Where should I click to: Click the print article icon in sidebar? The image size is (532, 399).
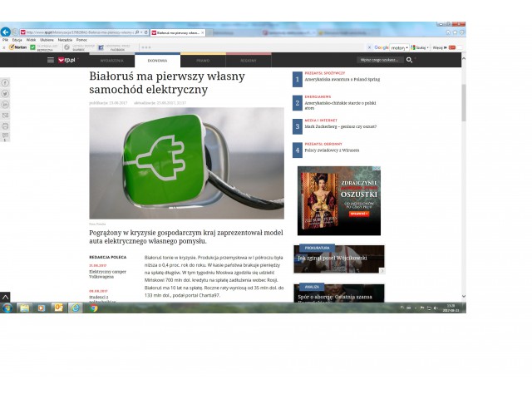[6, 126]
